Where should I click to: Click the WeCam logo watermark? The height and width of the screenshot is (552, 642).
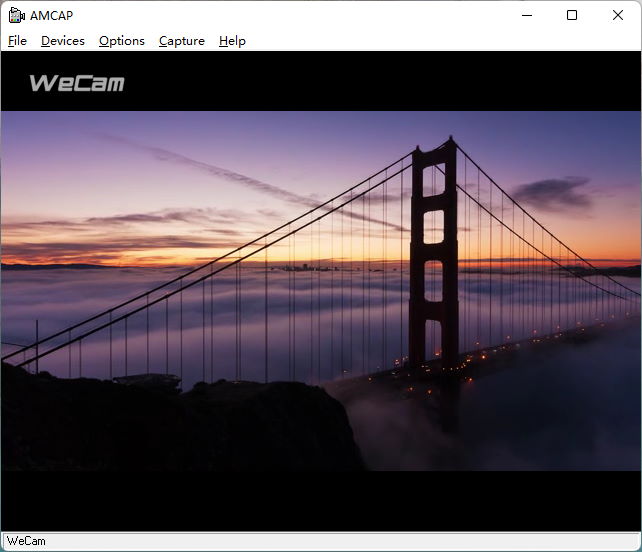[77, 83]
